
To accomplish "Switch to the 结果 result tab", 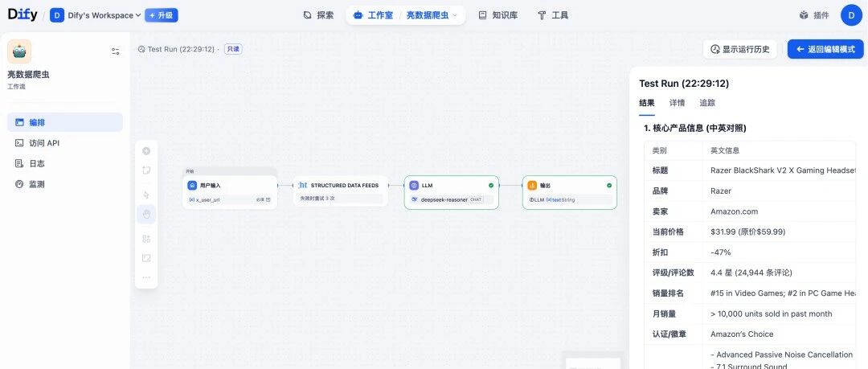I will click(x=646, y=103).
